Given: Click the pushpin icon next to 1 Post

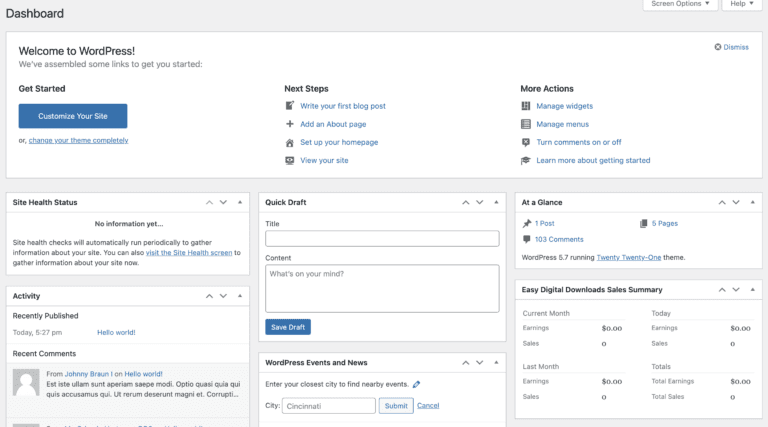Looking at the screenshot, I should pos(527,223).
